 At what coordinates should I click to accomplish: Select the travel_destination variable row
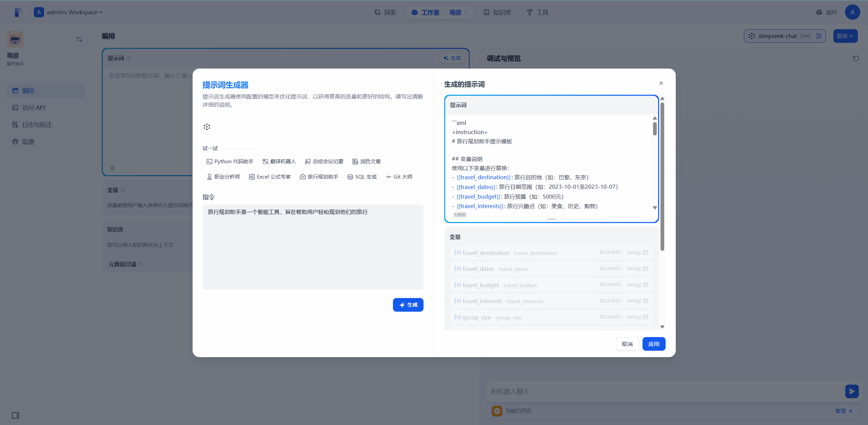pyautogui.click(x=551, y=253)
